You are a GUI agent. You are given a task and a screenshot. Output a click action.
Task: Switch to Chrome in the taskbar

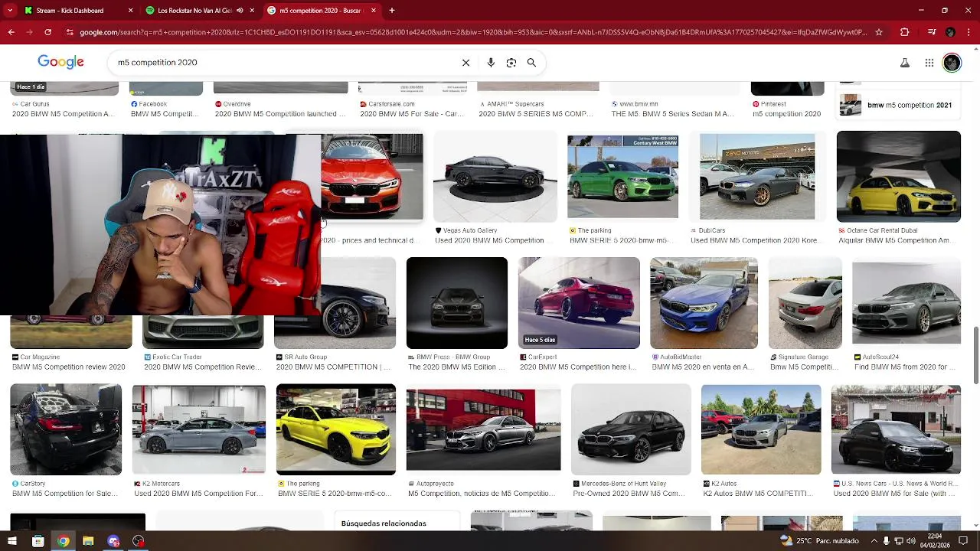coord(63,541)
